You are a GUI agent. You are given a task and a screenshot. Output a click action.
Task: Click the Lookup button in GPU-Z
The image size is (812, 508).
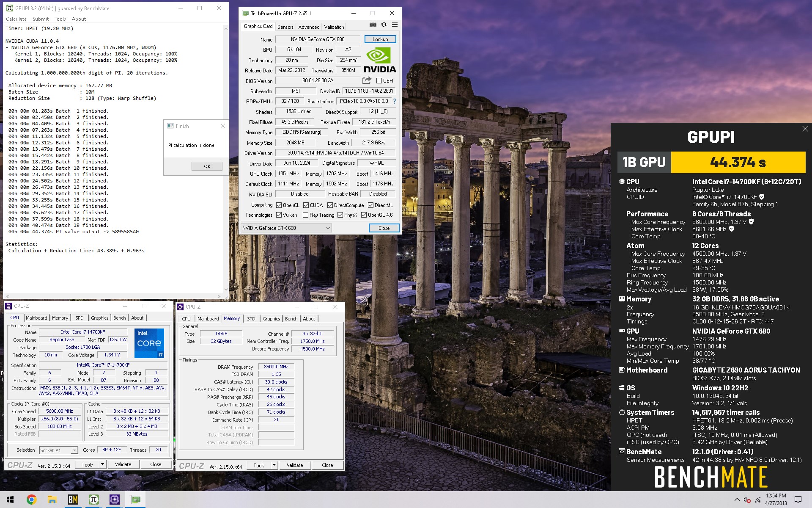pyautogui.click(x=380, y=39)
